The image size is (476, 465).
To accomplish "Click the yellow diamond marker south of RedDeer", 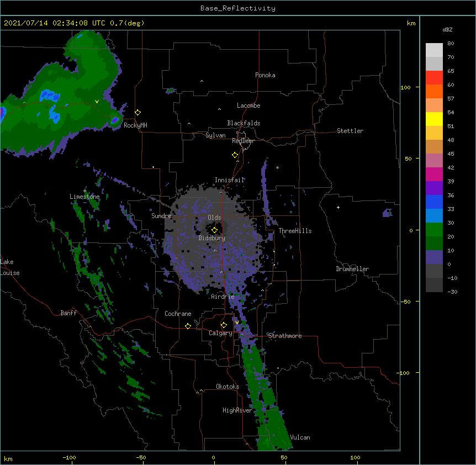I will point(235,155).
